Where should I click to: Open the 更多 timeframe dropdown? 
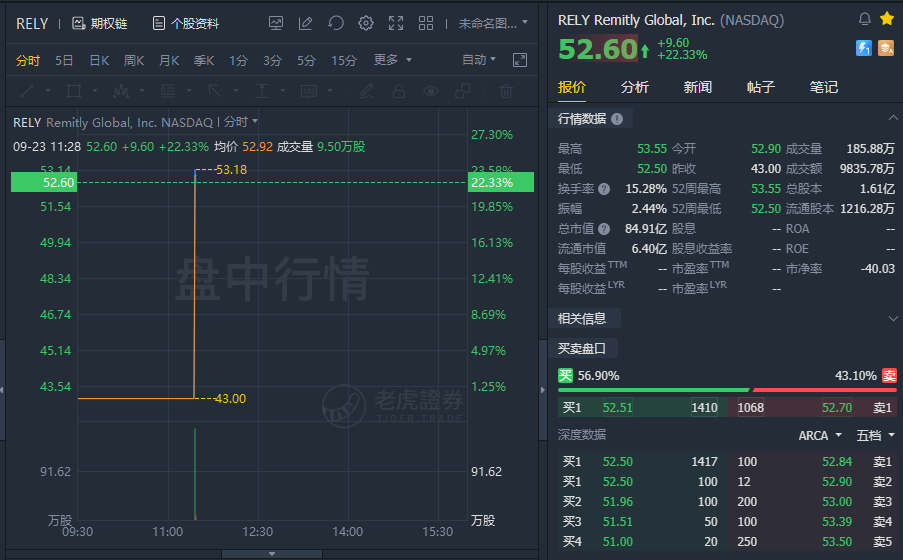(392, 60)
